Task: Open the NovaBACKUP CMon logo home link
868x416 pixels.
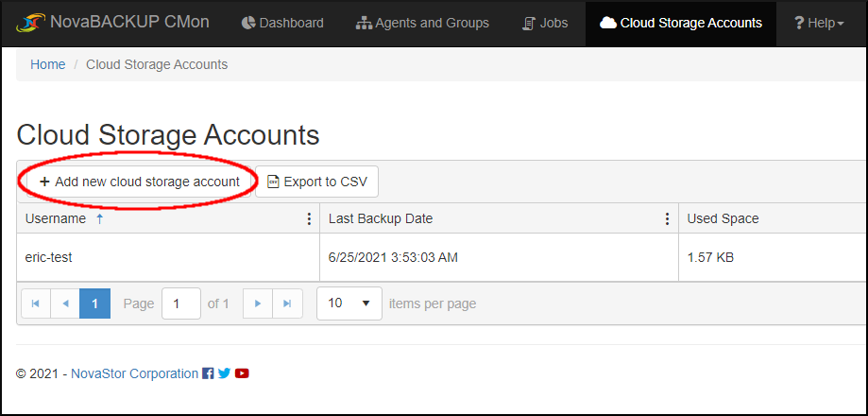Action: click(113, 23)
